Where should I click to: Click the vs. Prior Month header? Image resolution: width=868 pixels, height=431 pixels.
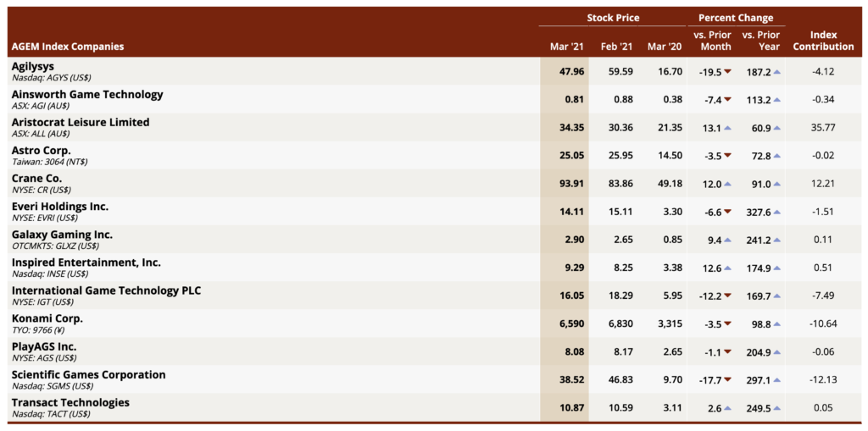[712, 41]
